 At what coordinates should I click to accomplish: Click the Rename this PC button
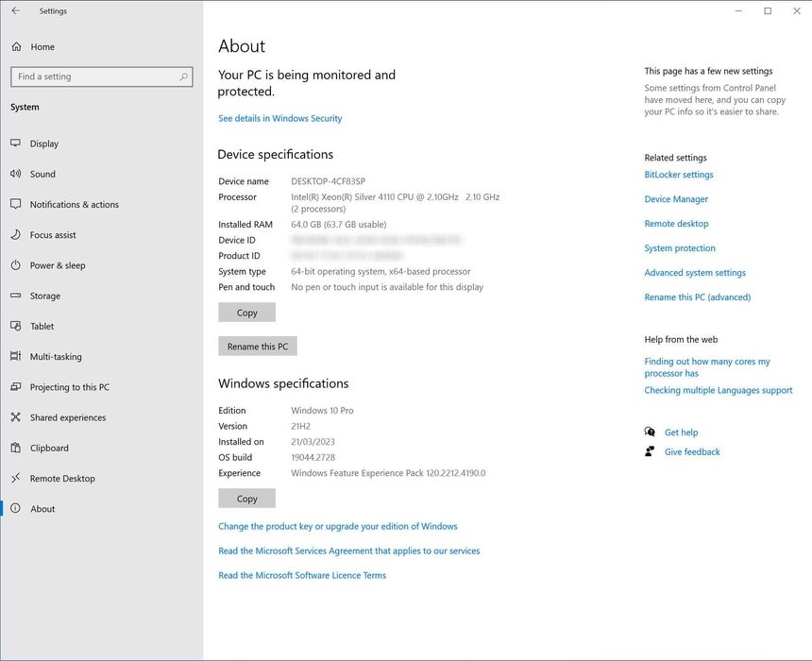pos(258,346)
